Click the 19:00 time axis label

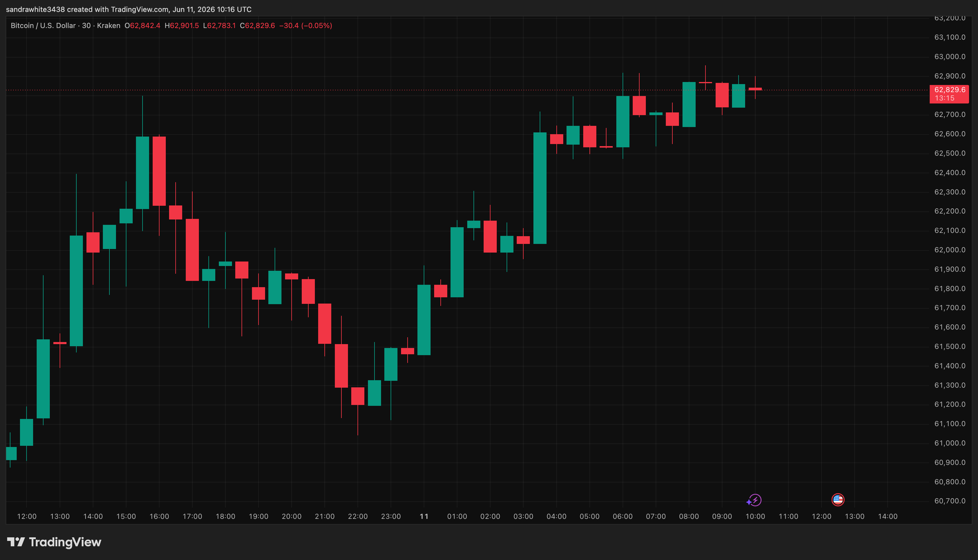pyautogui.click(x=259, y=516)
